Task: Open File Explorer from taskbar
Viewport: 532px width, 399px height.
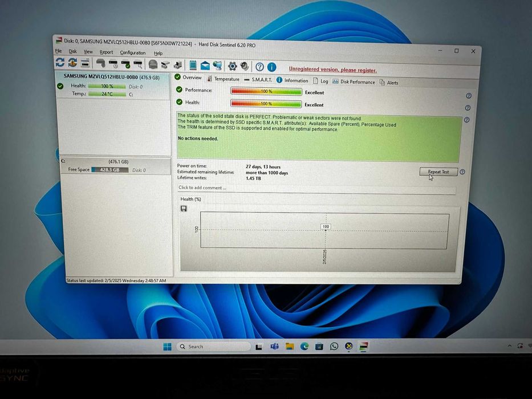Action: tap(290, 347)
